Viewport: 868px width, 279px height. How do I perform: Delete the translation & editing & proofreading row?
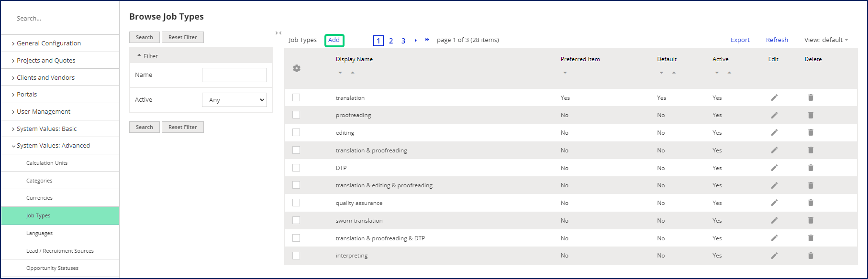(811, 185)
